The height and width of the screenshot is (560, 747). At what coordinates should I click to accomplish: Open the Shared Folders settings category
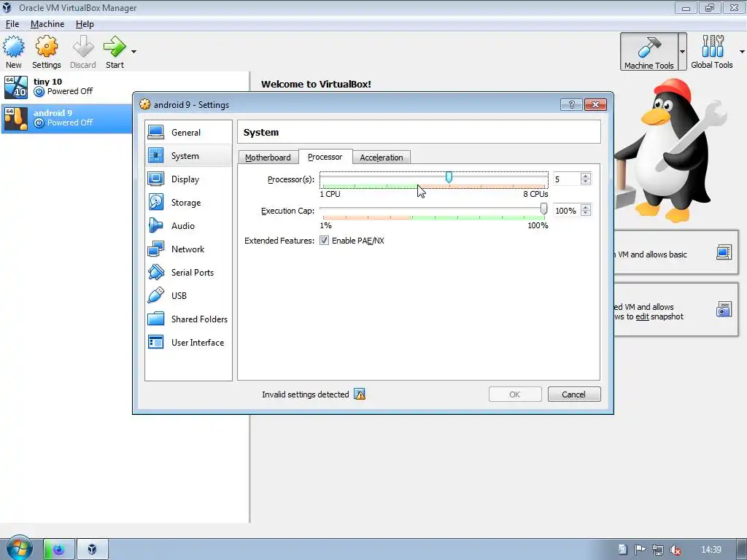coord(188,319)
